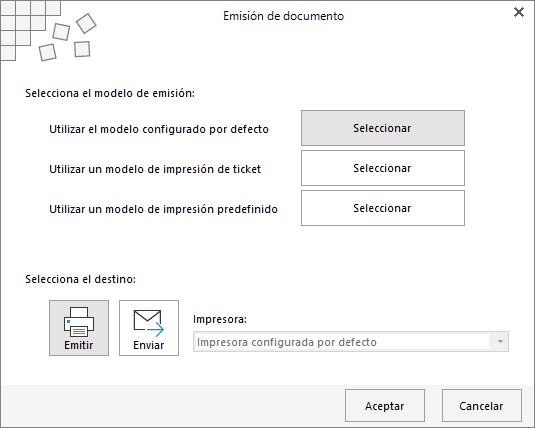
Task: Click the scattered tilted squares decoration
Action: coord(68,38)
